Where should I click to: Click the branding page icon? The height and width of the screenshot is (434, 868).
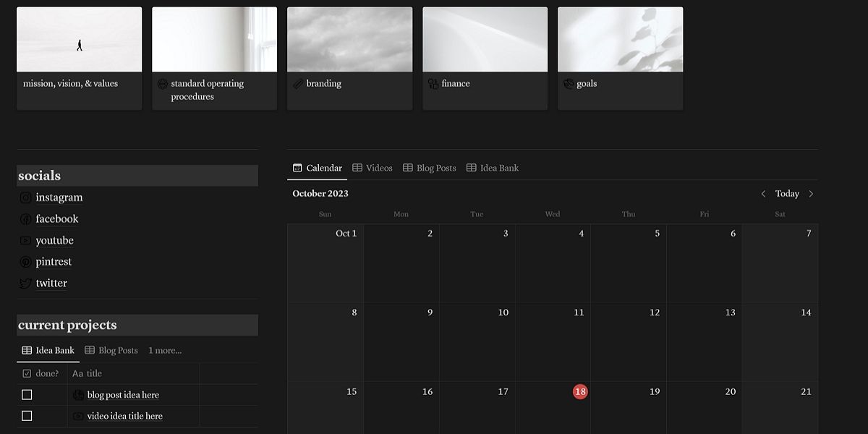[297, 84]
